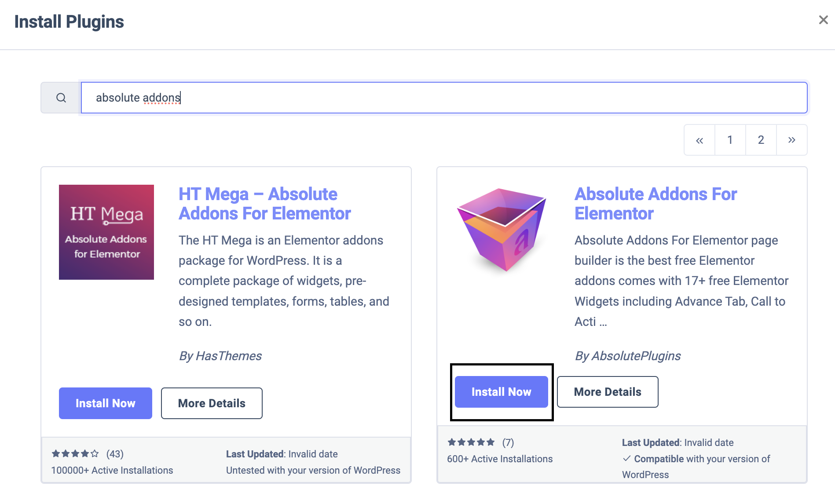835x504 pixels.
Task: Click the (43) ratings count
Action: point(115,454)
